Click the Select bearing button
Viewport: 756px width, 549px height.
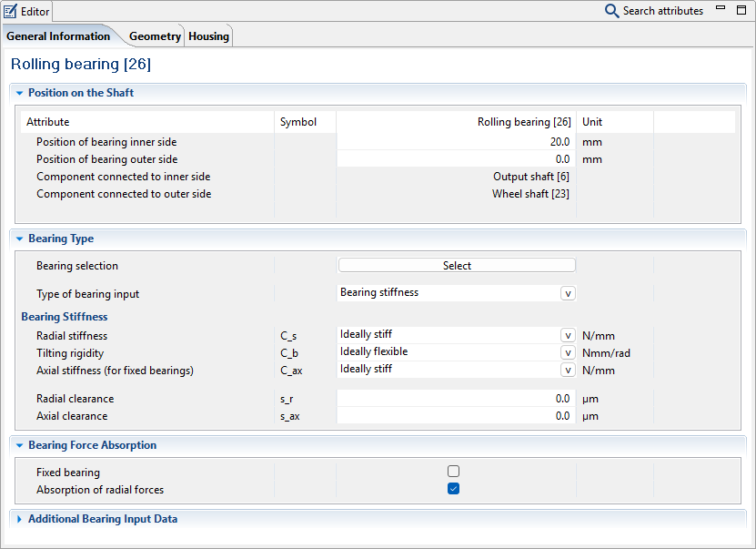(457, 265)
